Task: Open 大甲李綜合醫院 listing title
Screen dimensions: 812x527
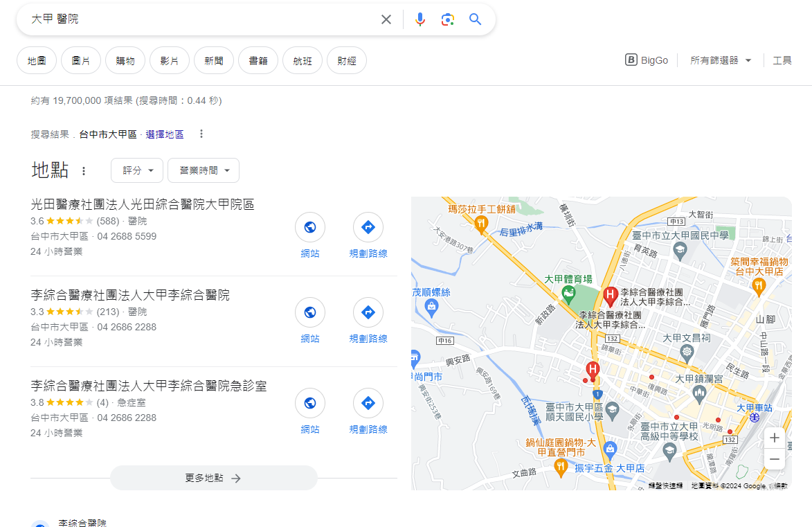Action: point(130,295)
